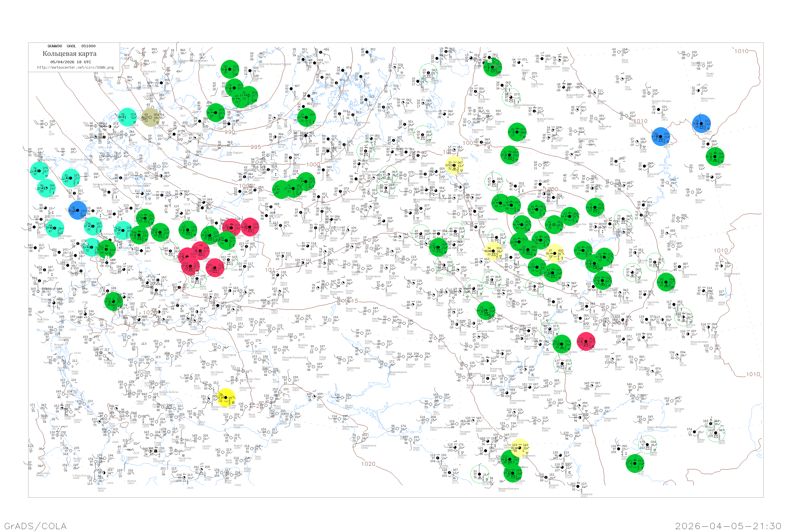Click the Жангала station label

pyautogui.click(x=620, y=367)
